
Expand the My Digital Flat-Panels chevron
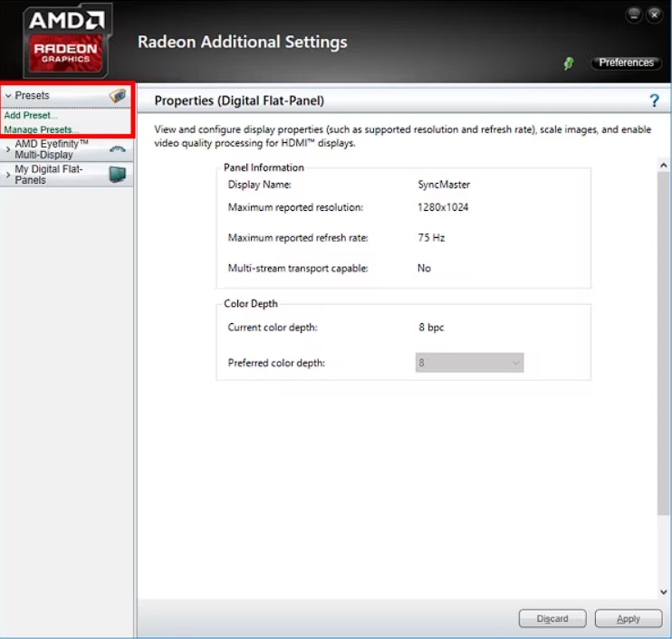[8, 175]
